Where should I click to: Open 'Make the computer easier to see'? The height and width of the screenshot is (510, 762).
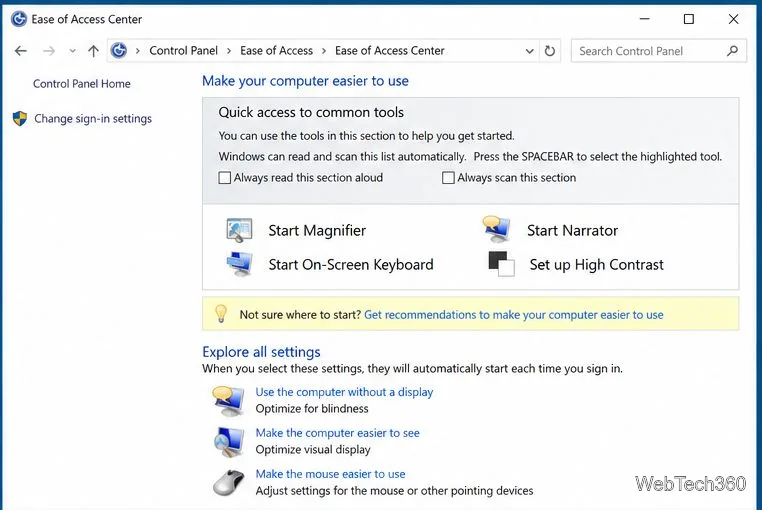coord(337,433)
